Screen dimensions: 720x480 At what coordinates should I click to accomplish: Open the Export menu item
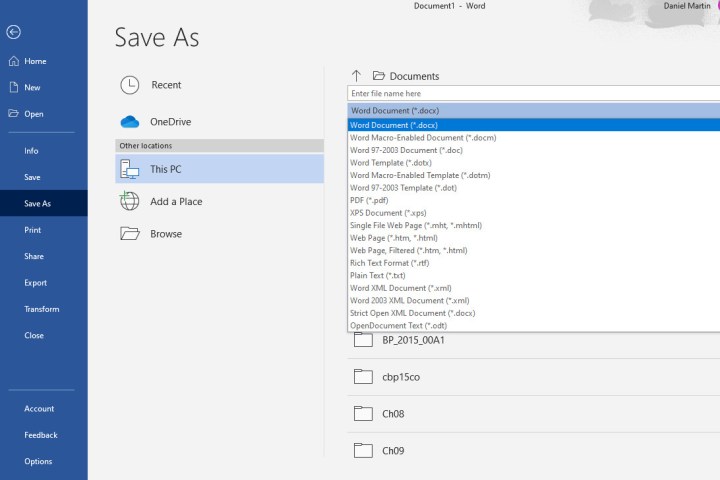click(35, 283)
